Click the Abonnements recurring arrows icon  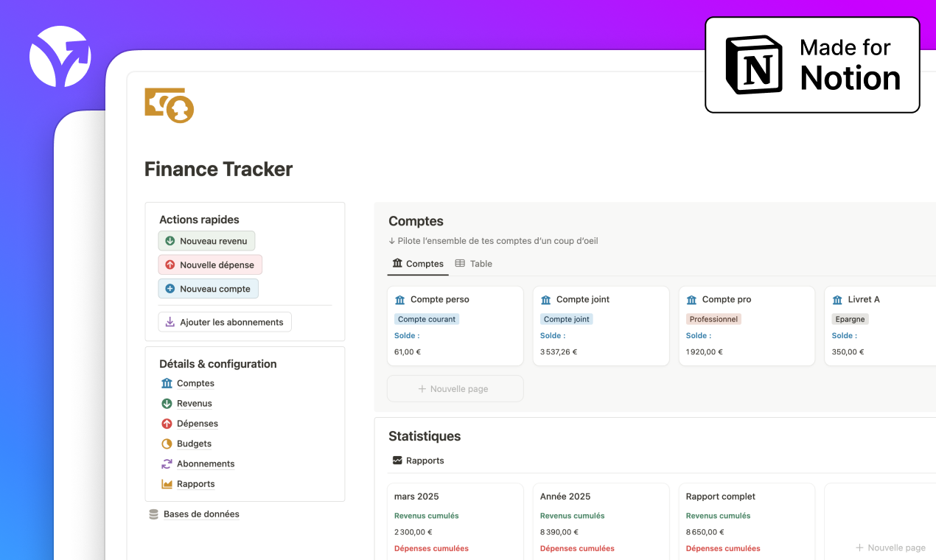(166, 463)
